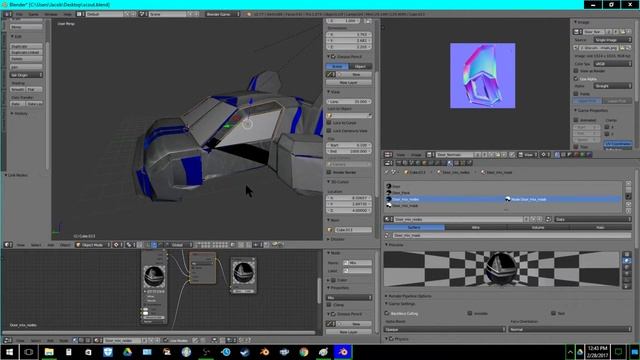Open the File menu in Blender's top bar
The image size is (640, 360).
point(19,14)
